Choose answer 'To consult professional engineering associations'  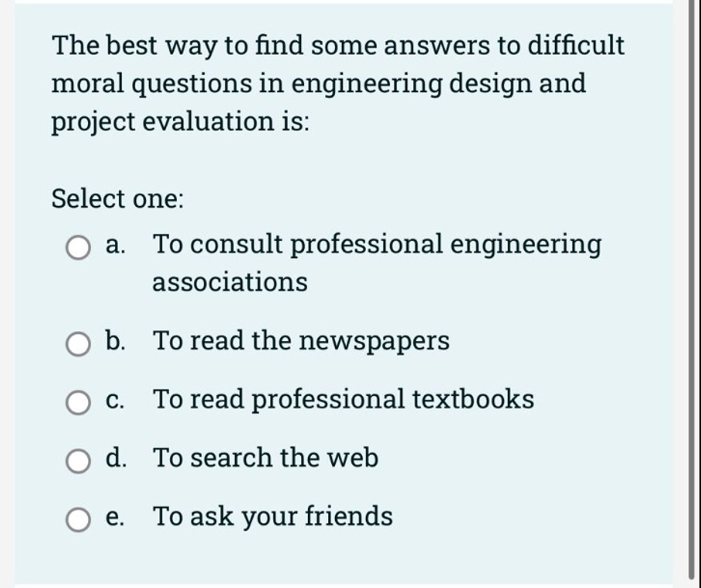click(x=376, y=244)
